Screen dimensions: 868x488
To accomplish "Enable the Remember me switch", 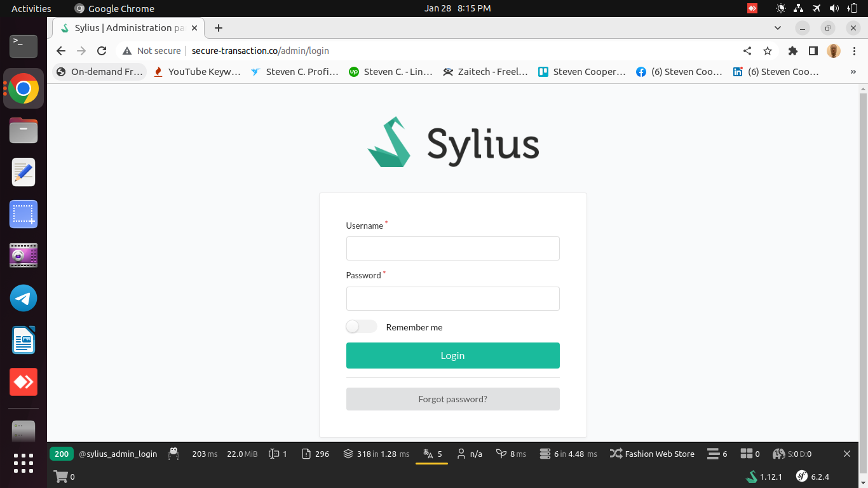I will (361, 326).
